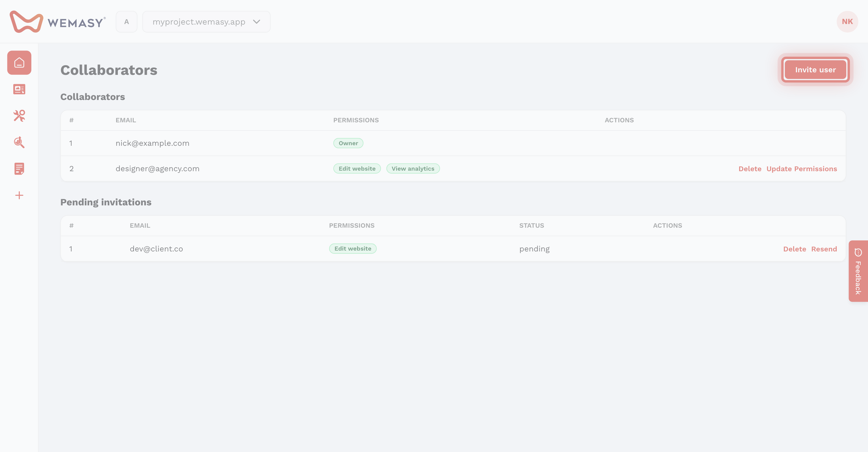The height and width of the screenshot is (452, 868).
Task: Delete pending invitation for dev@client.co
Action: tap(795, 249)
